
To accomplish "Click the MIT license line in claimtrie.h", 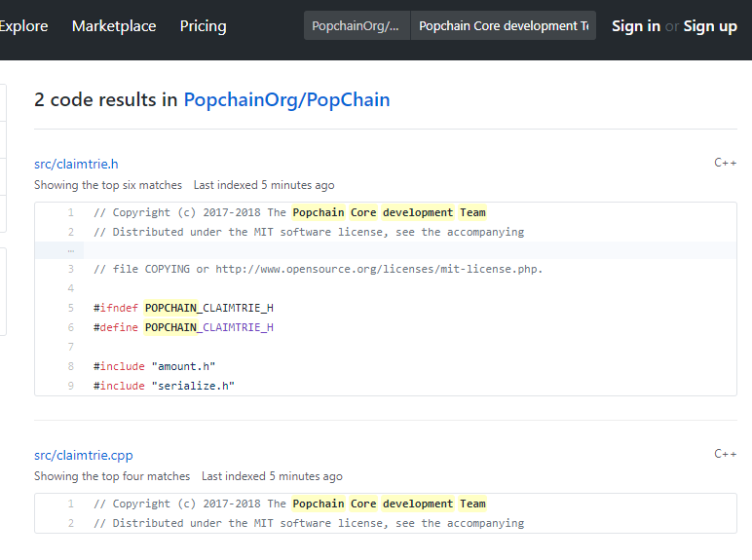I will pos(309,232).
